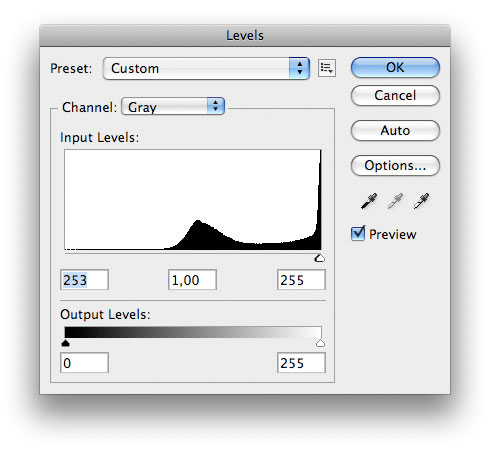Toggle the Preview checkbox

[358, 234]
